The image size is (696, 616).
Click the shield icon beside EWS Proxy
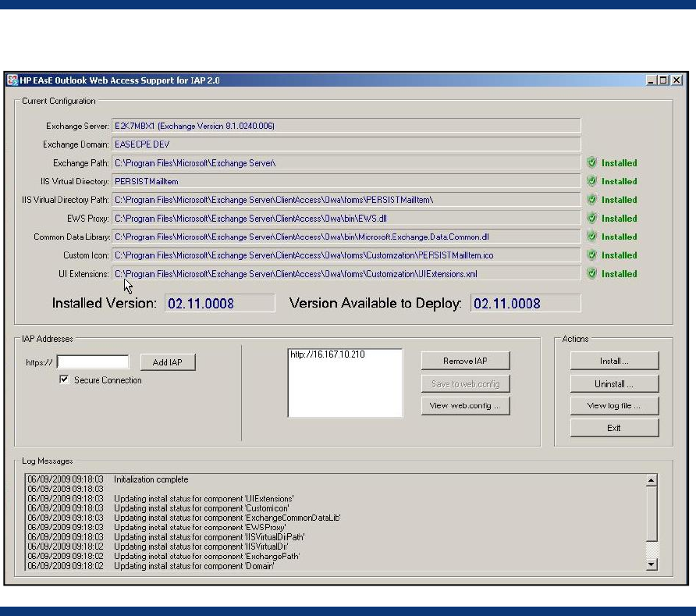click(591, 218)
